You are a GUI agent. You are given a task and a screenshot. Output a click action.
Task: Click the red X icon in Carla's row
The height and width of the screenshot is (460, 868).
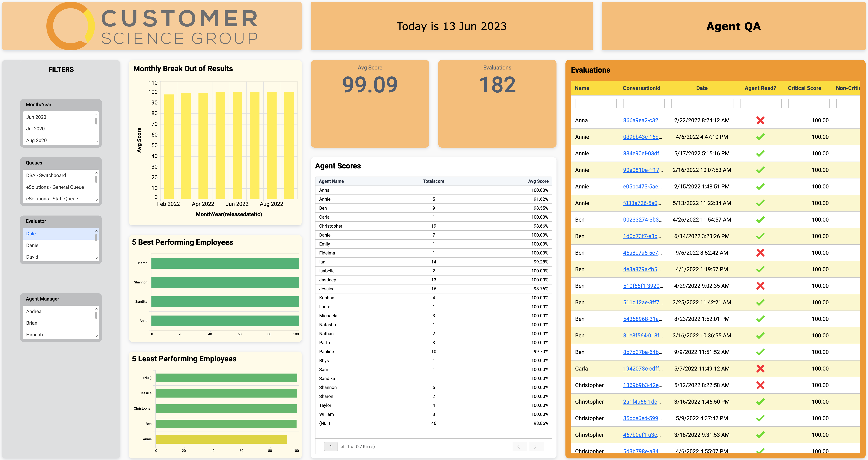point(760,369)
